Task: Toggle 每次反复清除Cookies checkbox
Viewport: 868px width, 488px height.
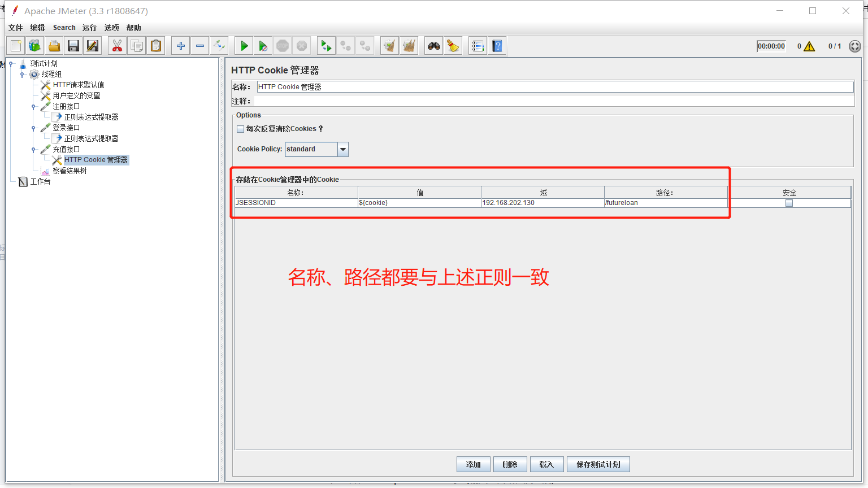Action: [x=241, y=129]
